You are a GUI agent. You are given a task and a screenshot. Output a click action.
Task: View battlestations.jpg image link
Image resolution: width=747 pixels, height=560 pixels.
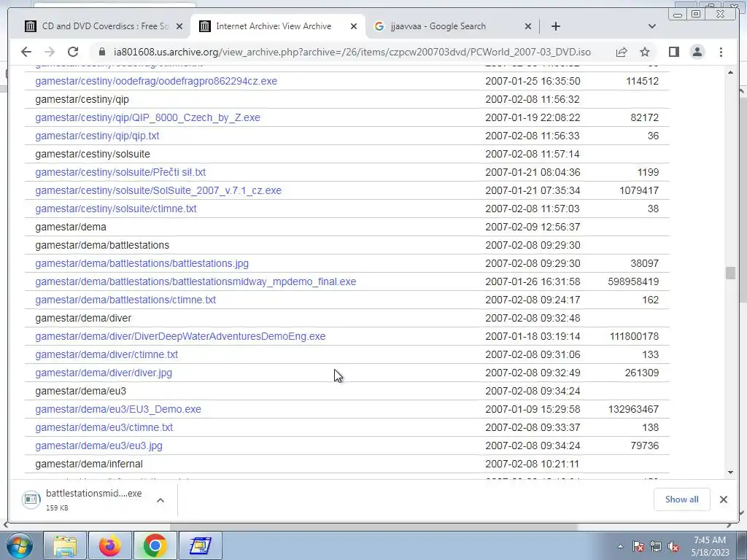[142, 263]
